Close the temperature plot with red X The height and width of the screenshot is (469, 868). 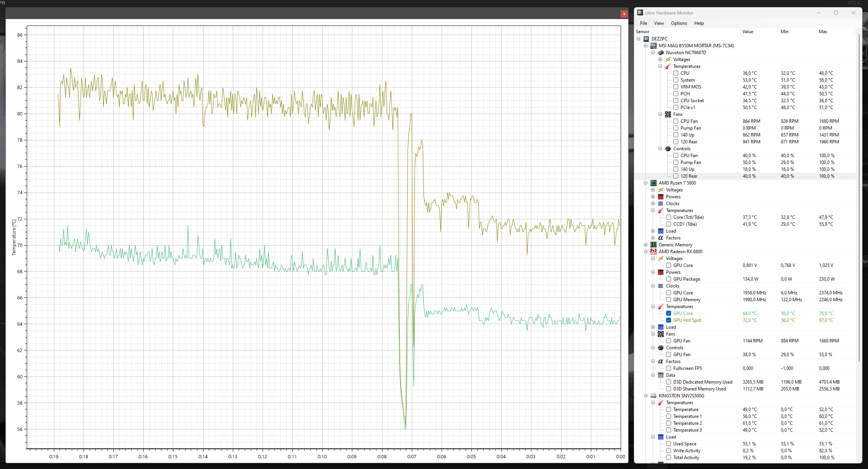point(624,14)
